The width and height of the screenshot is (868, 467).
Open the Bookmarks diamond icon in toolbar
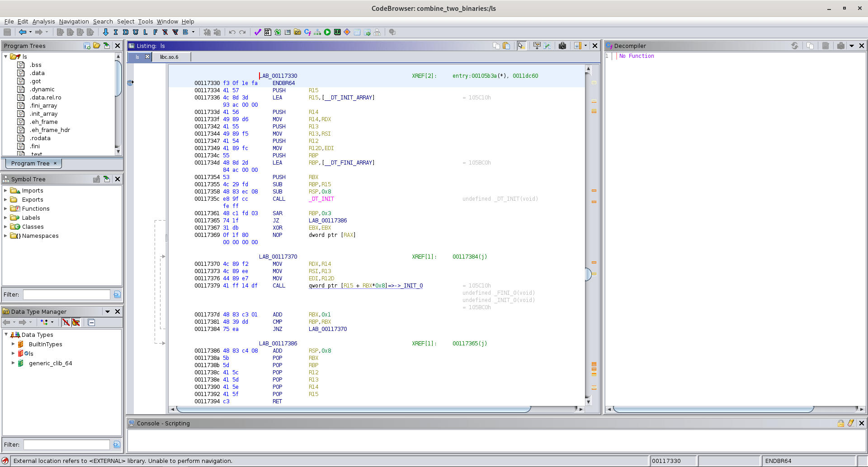click(346, 32)
